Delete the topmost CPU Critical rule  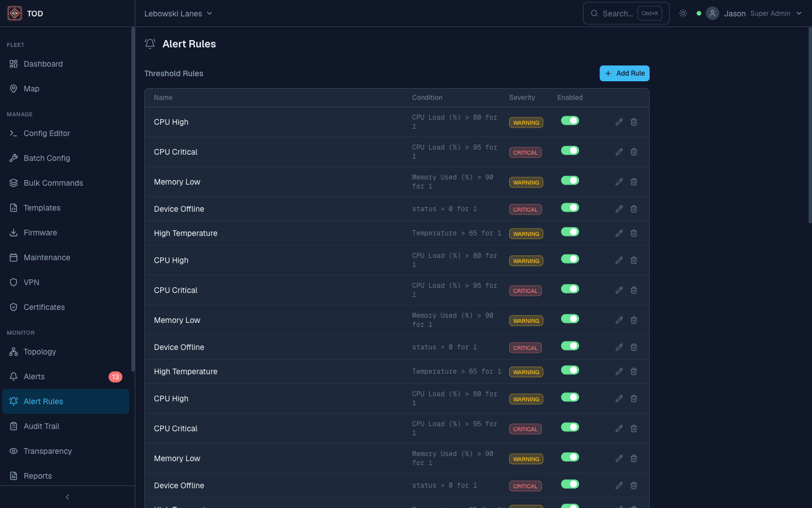[x=634, y=152]
